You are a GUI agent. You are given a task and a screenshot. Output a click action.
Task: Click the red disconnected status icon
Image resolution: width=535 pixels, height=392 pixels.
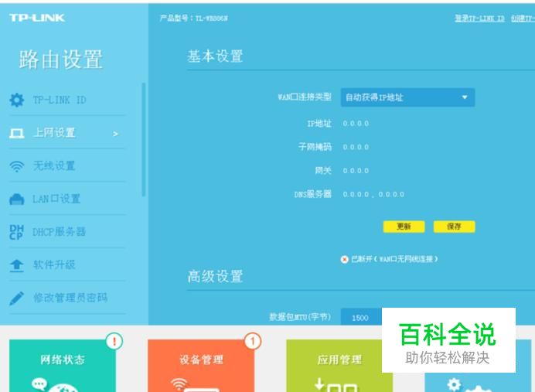(x=344, y=259)
